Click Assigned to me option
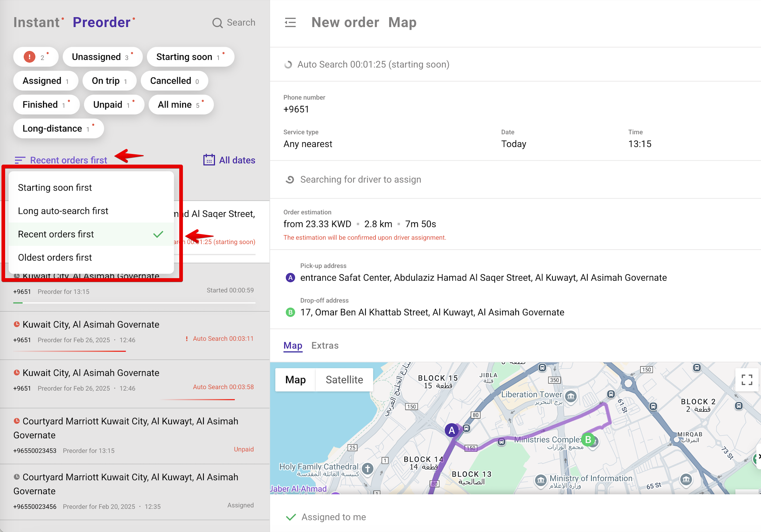The height and width of the screenshot is (532, 761). tap(333, 517)
